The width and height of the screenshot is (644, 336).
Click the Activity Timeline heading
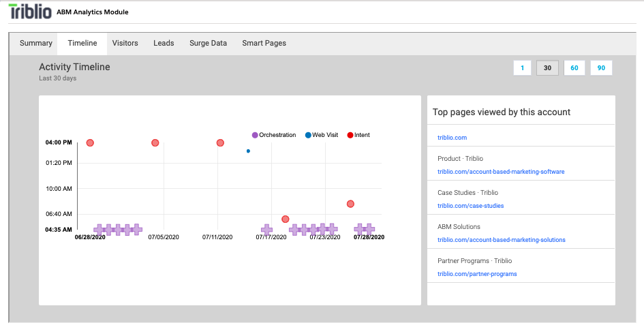pyautogui.click(x=74, y=67)
